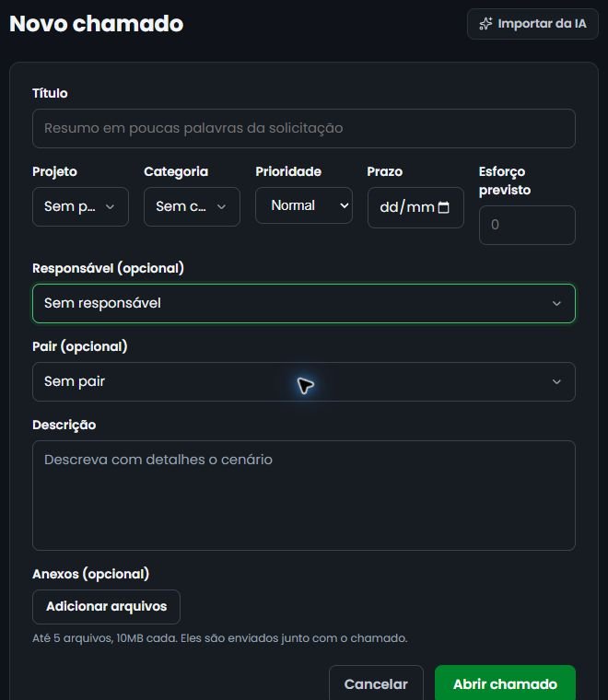608x700 pixels.
Task: Click the Novo chamado heading
Action: [x=97, y=24]
